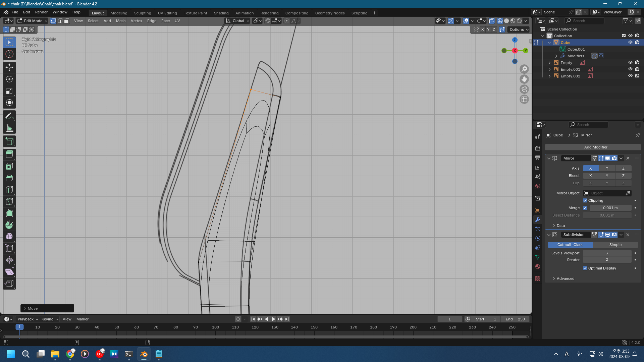Screen dimensions: 644x362
Task: Toggle the Merge checkbox in Mirror modifier
Action: (585, 208)
